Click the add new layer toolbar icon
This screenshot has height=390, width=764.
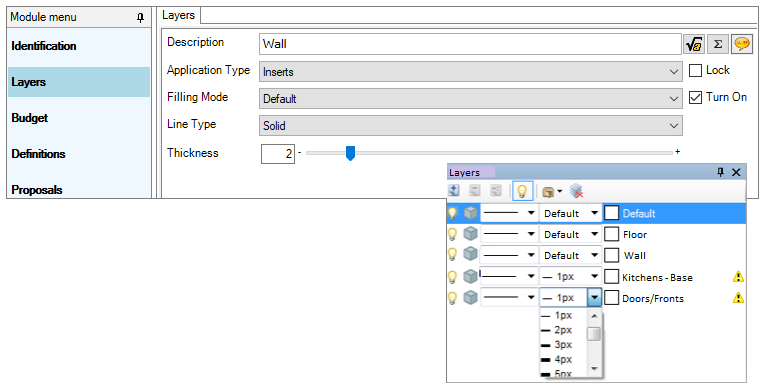(454, 191)
